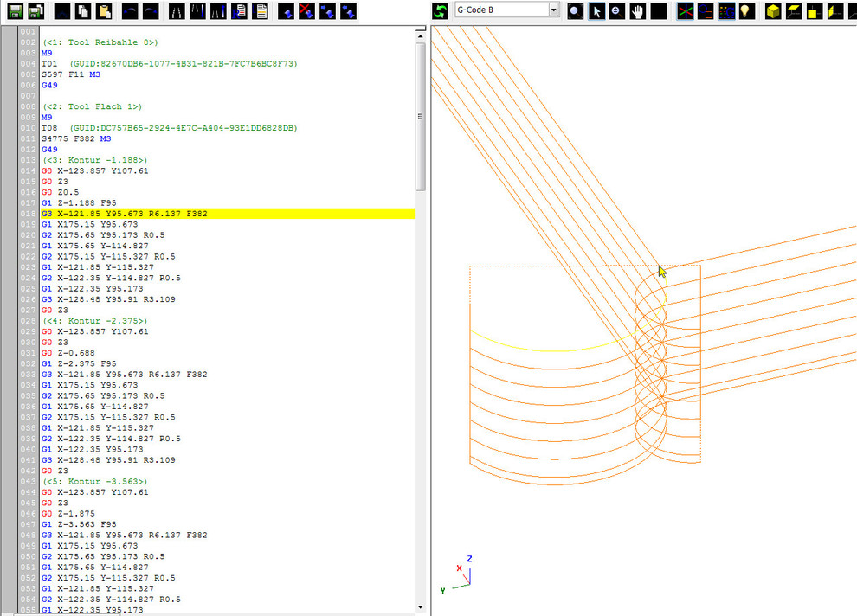Click line 'G1 Z-1.188 F95'
The height and width of the screenshot is (616, 857).
[x=79, y=202]
